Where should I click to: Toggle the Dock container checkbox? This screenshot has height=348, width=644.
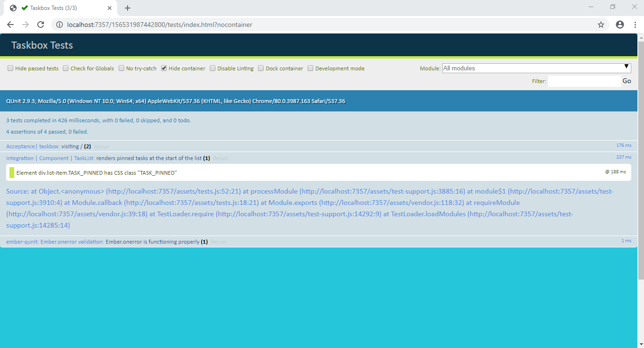pos(261,68)
